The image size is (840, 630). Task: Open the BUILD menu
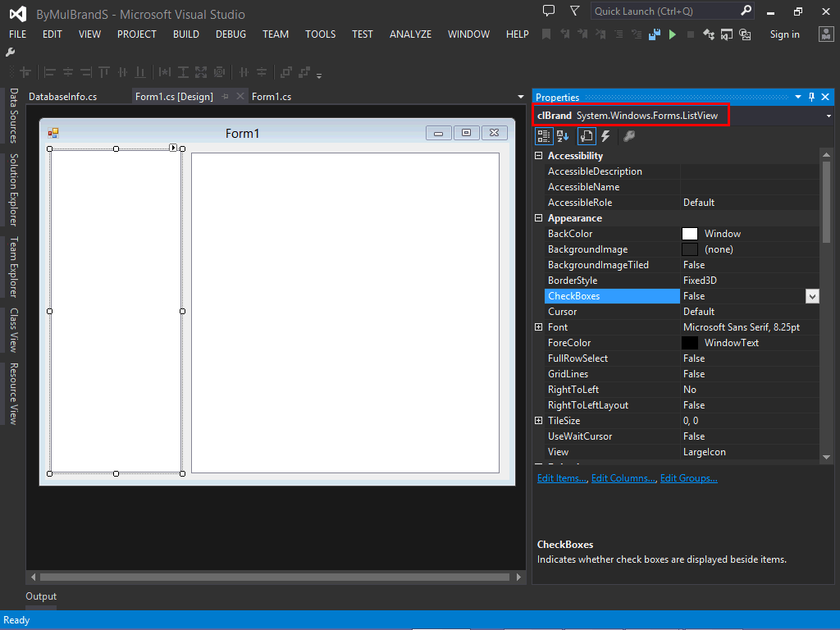click(x=186, y=34)
